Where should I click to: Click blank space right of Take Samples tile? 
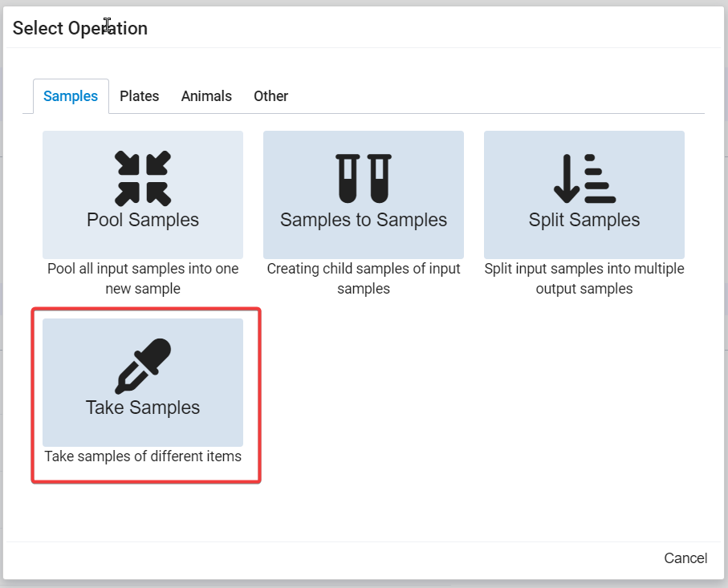[482, 393]
